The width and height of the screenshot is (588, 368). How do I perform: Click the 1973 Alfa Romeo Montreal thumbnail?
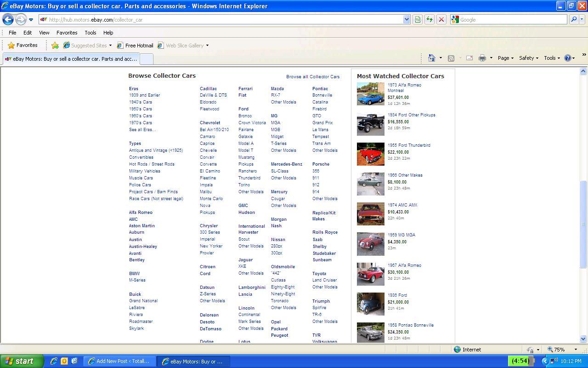(370, 94)
